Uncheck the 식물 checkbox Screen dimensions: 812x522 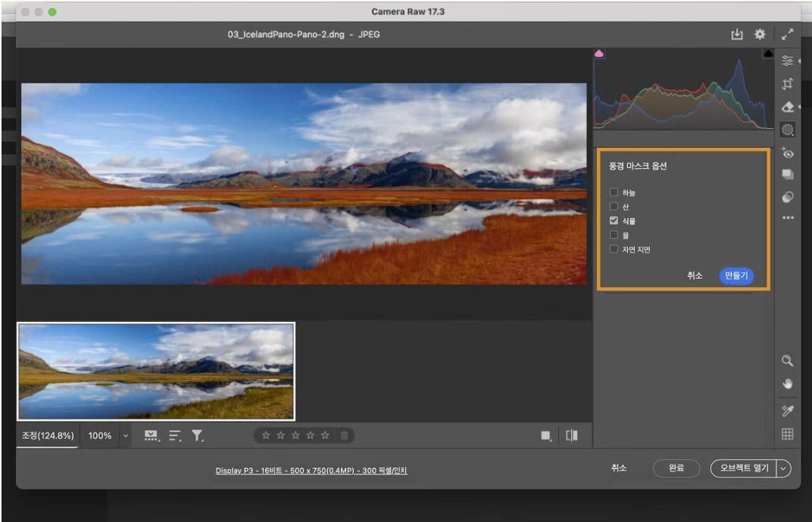(614, 220)
